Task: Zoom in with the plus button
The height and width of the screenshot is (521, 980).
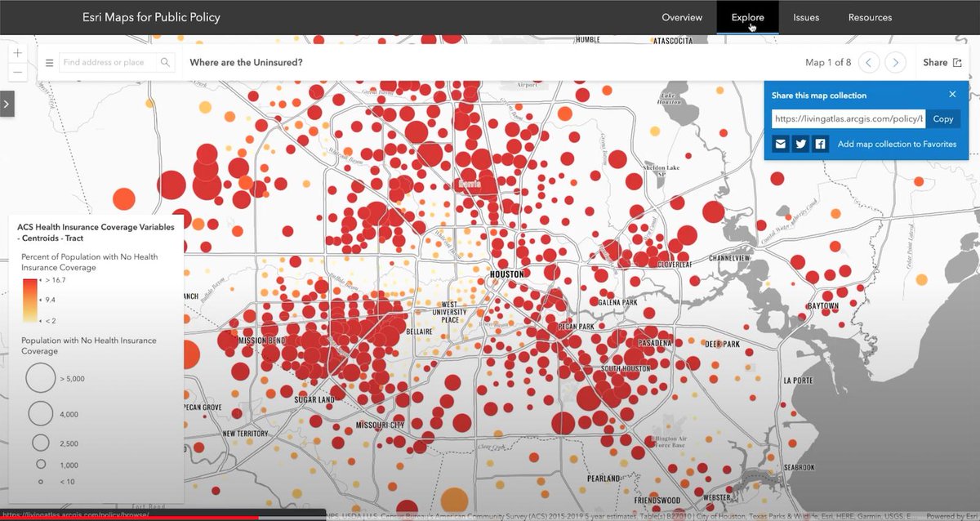Action: 18,53
